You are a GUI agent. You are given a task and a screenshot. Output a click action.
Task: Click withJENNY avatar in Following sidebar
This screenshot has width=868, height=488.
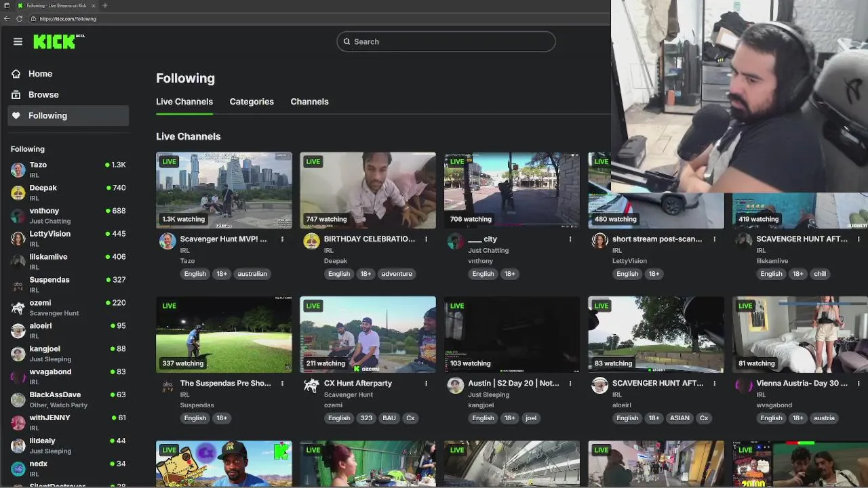18,423
